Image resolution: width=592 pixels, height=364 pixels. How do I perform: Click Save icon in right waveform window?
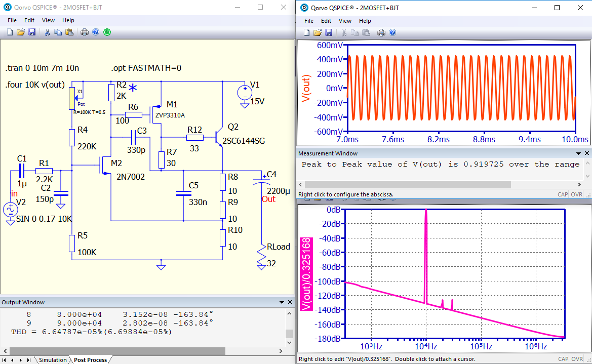click(x=329, y=32)
